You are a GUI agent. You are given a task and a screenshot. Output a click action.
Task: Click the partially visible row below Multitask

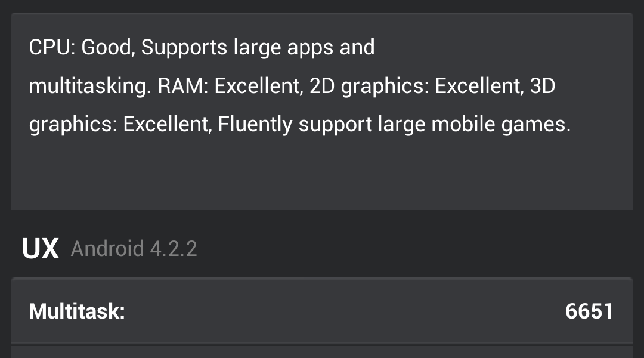click(x=322, y=353)
